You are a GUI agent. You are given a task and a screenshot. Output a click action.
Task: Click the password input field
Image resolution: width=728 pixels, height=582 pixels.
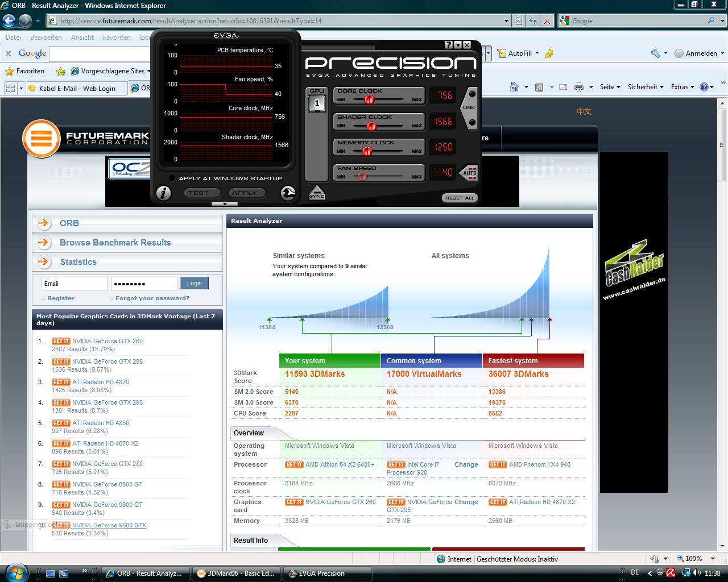(x=144, y=284)
